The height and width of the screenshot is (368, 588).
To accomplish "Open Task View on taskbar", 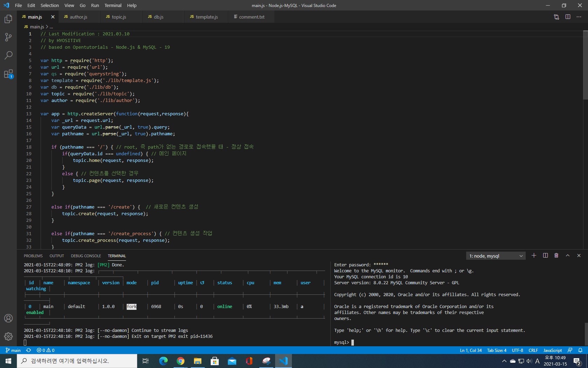I will pos(146,361).
